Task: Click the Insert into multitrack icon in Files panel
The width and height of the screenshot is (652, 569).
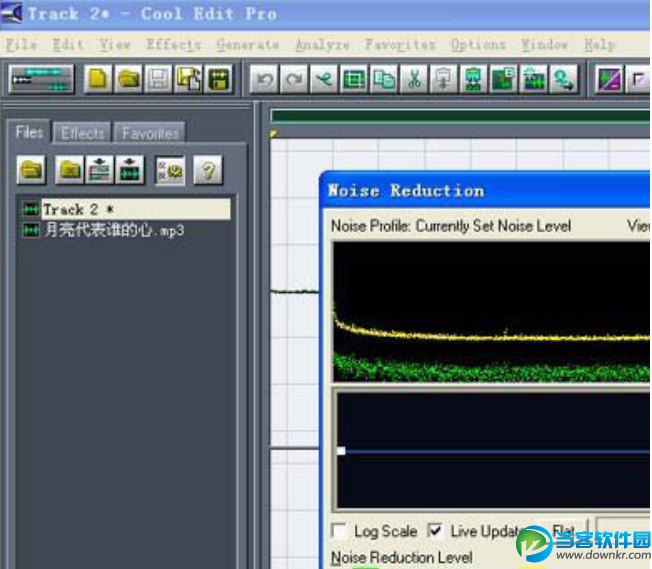Action: click(100, 170)
